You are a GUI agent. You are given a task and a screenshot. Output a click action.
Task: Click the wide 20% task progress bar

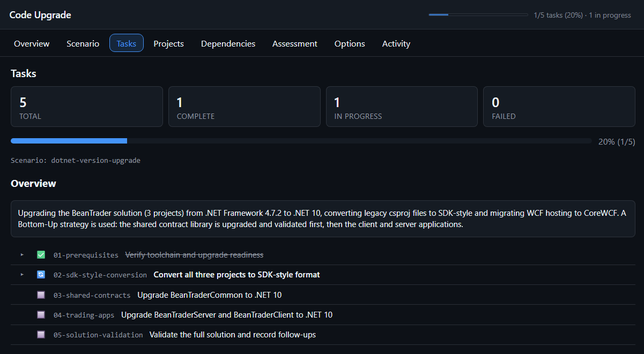[x=301, y=141]
